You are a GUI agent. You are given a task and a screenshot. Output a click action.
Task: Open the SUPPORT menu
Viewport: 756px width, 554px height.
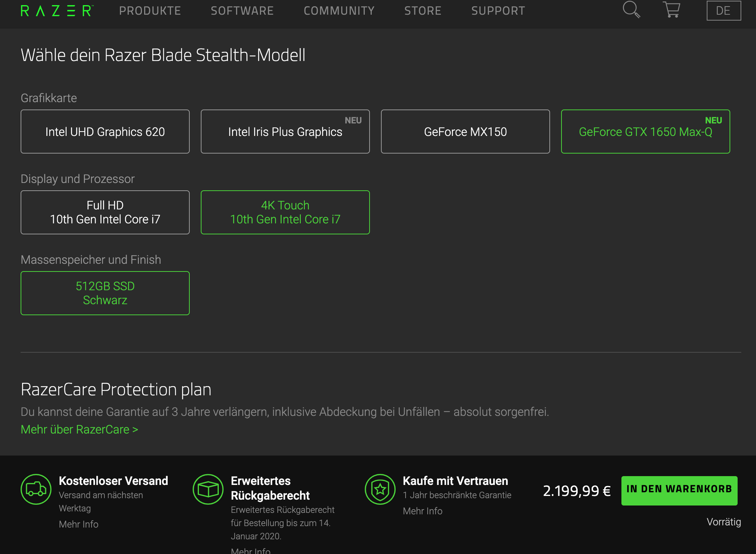point(498,10)
